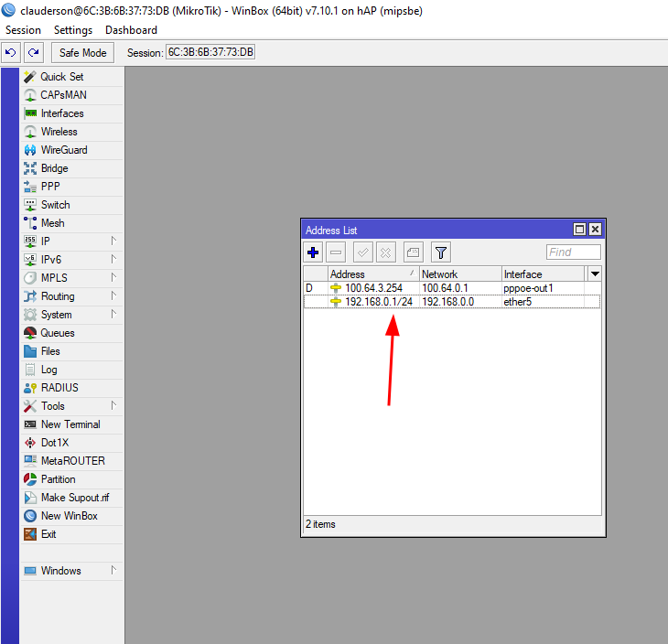Open the Dashboard menu
This screenshot has height=644, width=668.
(x=130, y=30)
